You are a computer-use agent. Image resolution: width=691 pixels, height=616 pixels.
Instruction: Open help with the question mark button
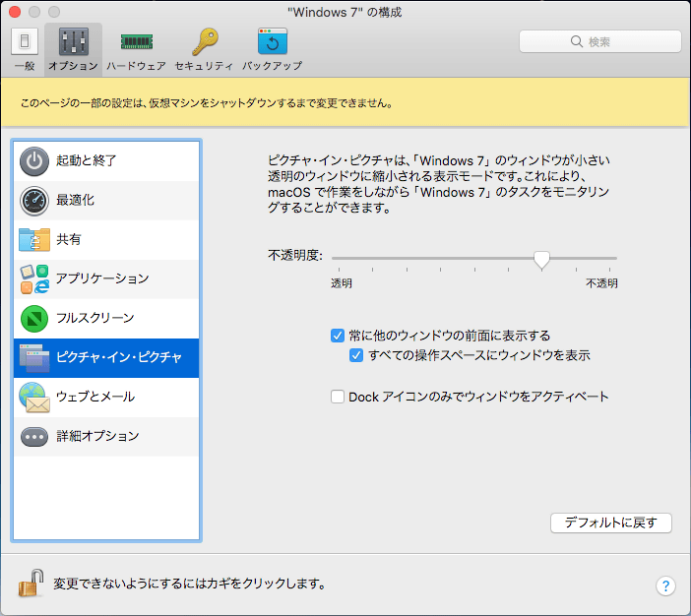pos(665,586)
